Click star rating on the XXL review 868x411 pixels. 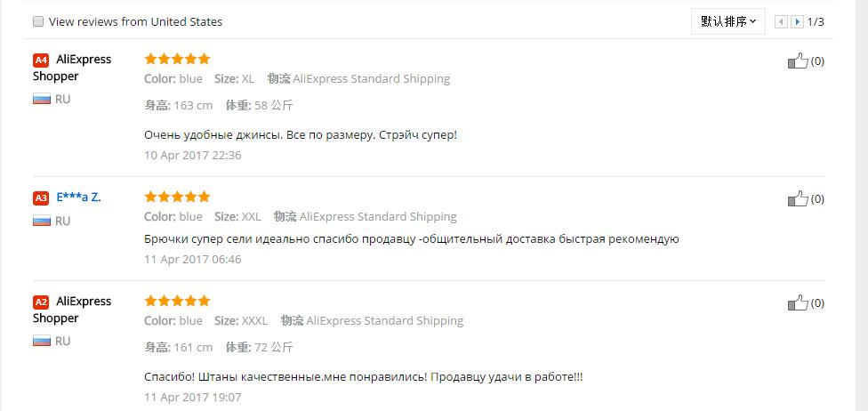(177, 197)
